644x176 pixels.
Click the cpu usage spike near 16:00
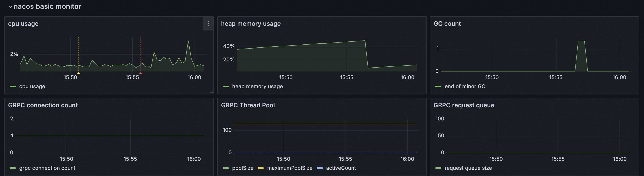pos(188,41)
